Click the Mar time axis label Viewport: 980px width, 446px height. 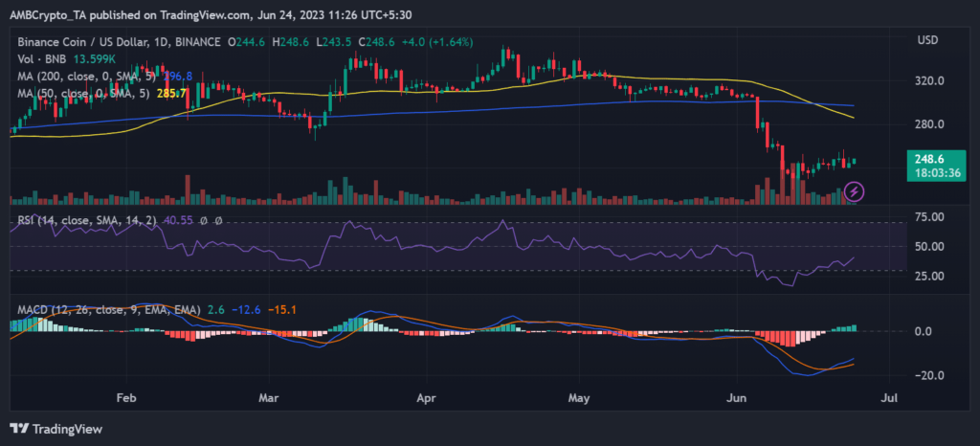[269, 397]
